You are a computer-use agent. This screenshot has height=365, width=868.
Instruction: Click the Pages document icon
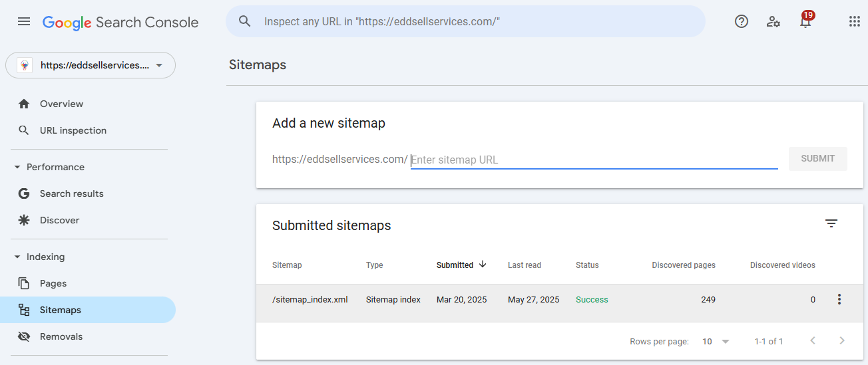click(24, 283)
